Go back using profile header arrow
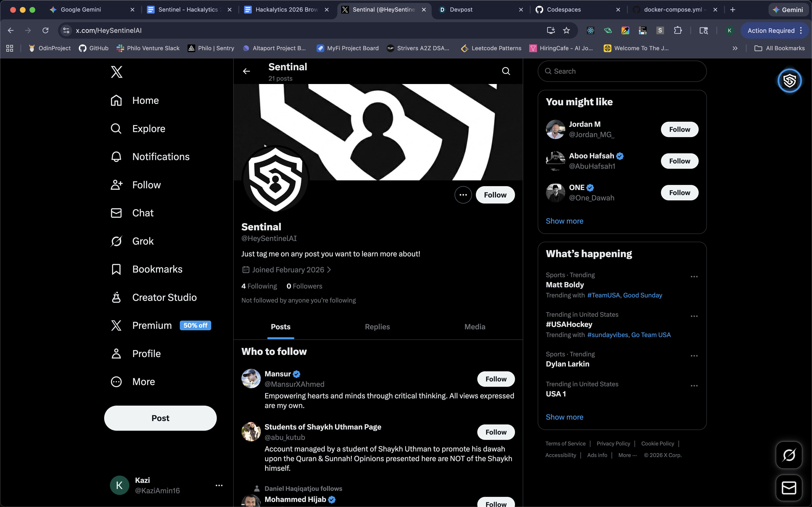 pos(246,71)
